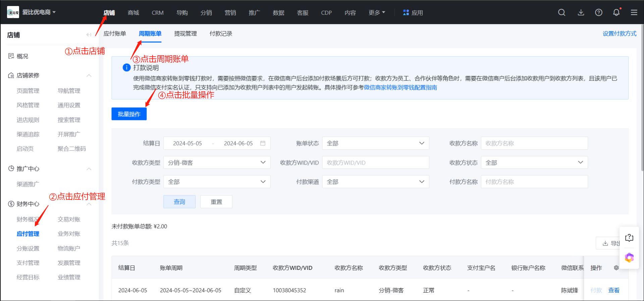This screenshot has height=301, width=644.
Task: Open the 爱比优电商 shop switcher dropdown
Action: coord(39,12)
